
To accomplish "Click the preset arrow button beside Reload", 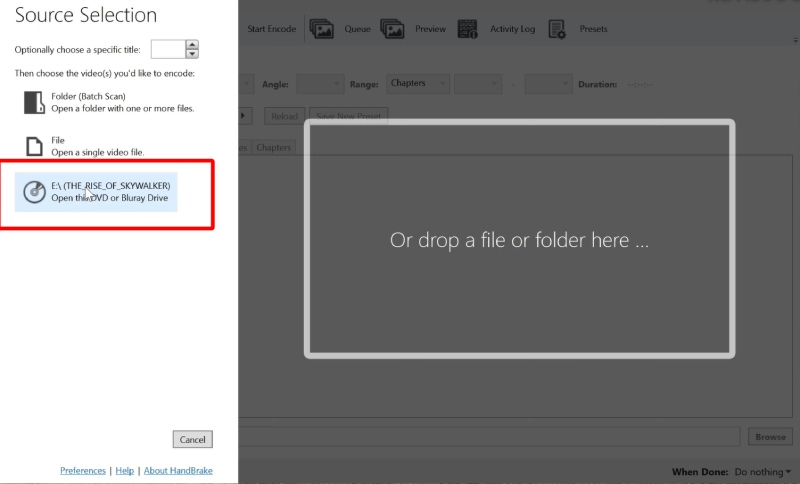I will [244, 116].
